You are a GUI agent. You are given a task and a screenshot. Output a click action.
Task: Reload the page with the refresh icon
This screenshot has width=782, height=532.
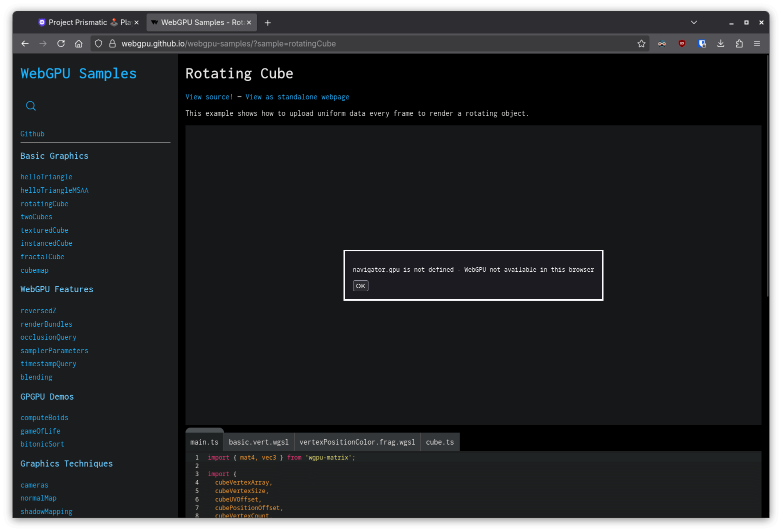(x=61, y=43)
